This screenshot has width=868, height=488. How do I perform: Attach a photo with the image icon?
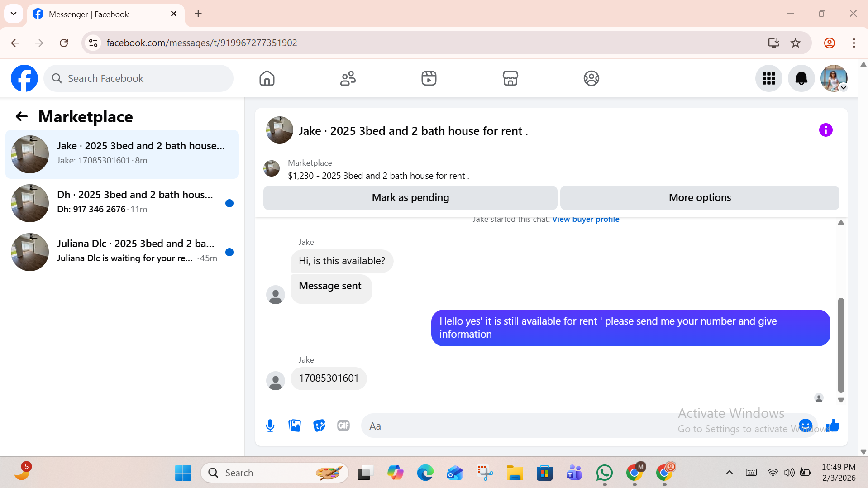[295, 426]
